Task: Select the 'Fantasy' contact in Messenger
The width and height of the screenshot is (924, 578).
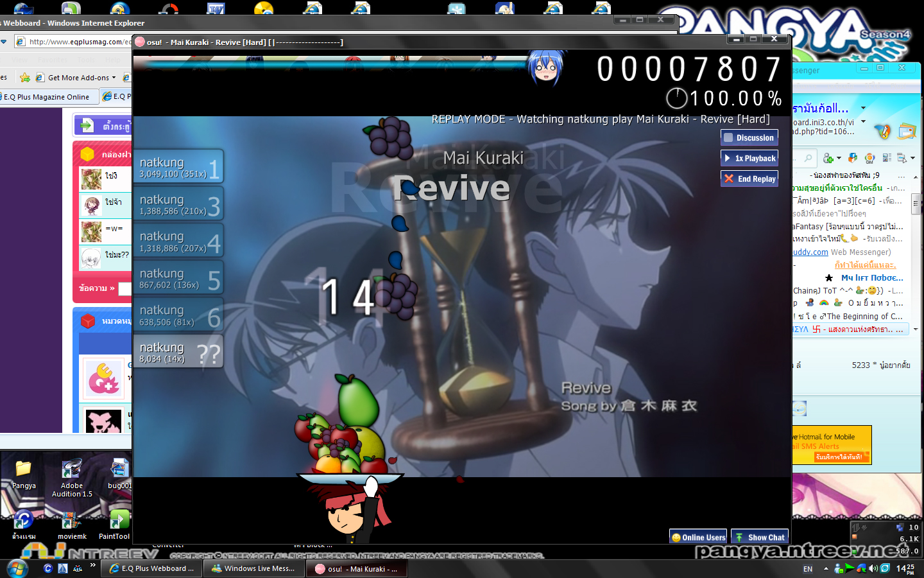Action: pos(848,227)
